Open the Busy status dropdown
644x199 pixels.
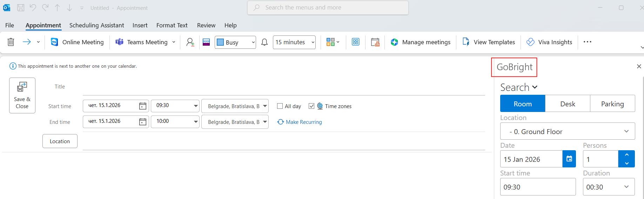point(235,42)
